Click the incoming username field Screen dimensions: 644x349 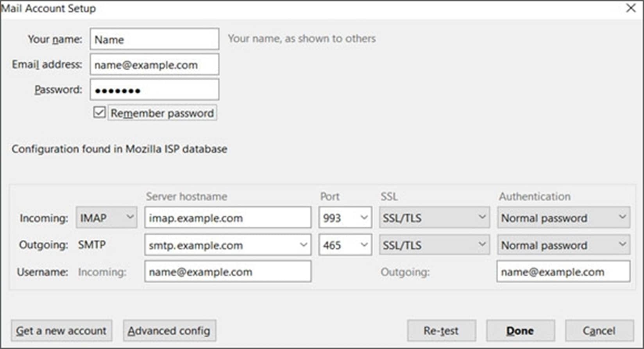(227, 272)
